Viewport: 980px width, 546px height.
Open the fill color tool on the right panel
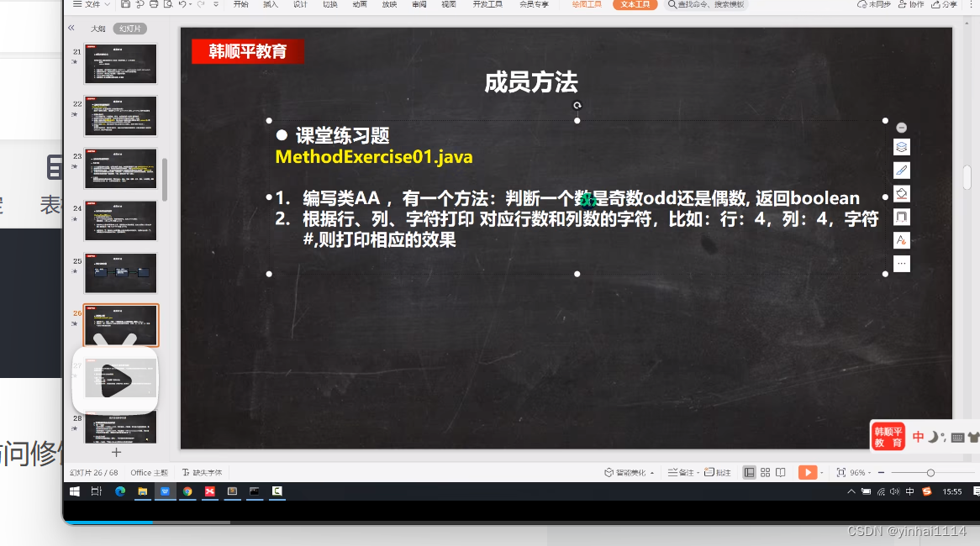coord(901,193)
